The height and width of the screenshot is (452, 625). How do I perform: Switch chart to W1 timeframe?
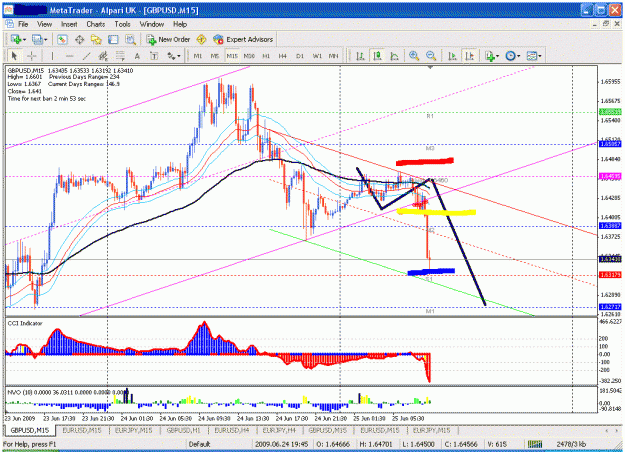click(317, 56)
